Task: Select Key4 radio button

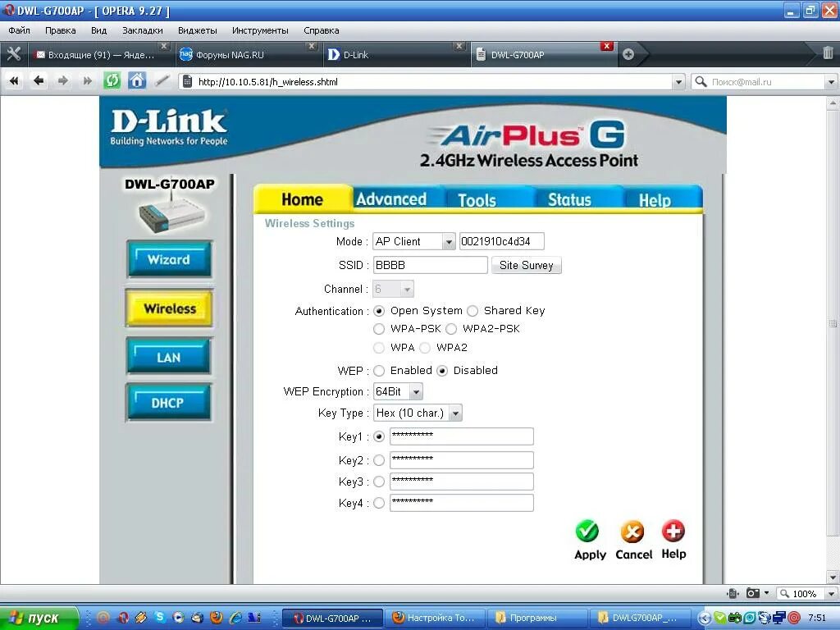Action: point(379,503)
